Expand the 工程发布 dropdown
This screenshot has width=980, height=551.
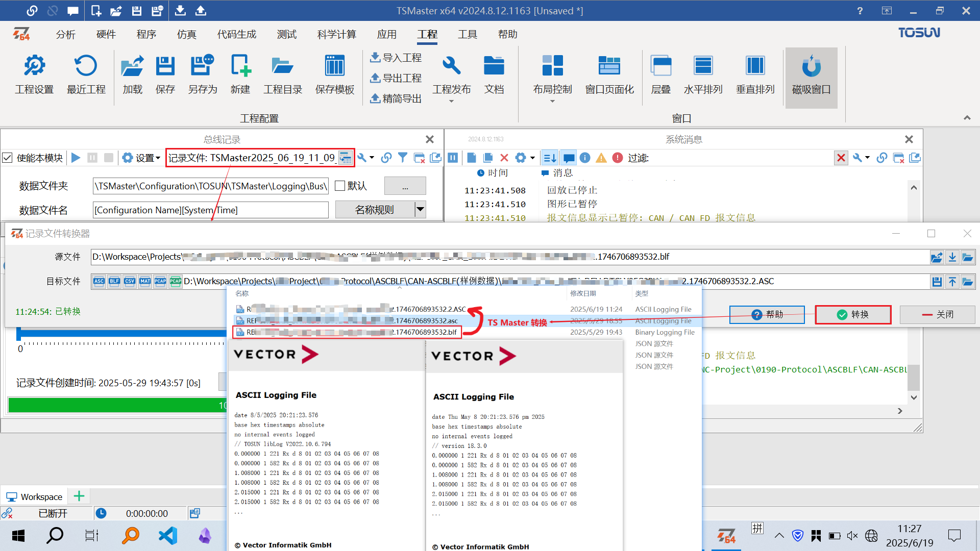pyautogui.click(x=451, y=101)
